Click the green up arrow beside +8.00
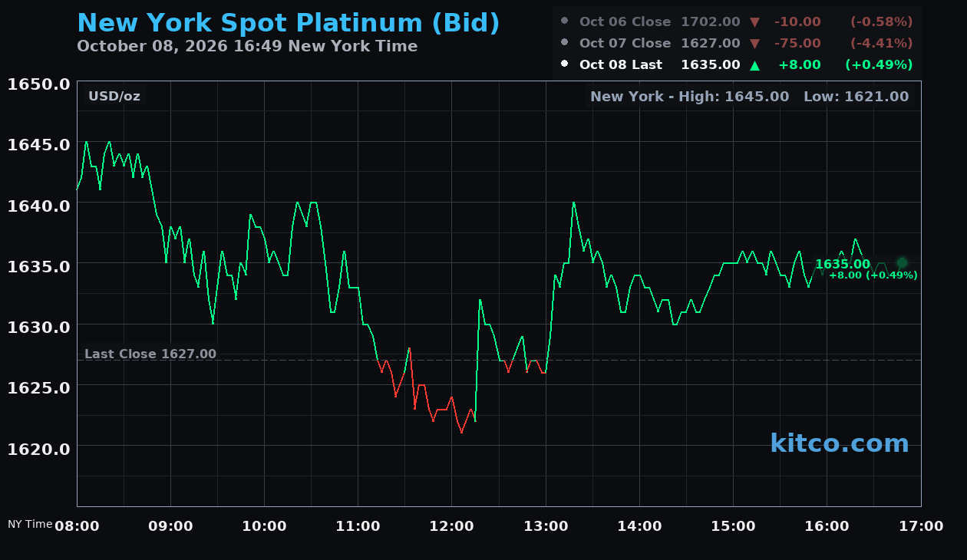Viewport: 967px width, 560px height. [754, 65]
